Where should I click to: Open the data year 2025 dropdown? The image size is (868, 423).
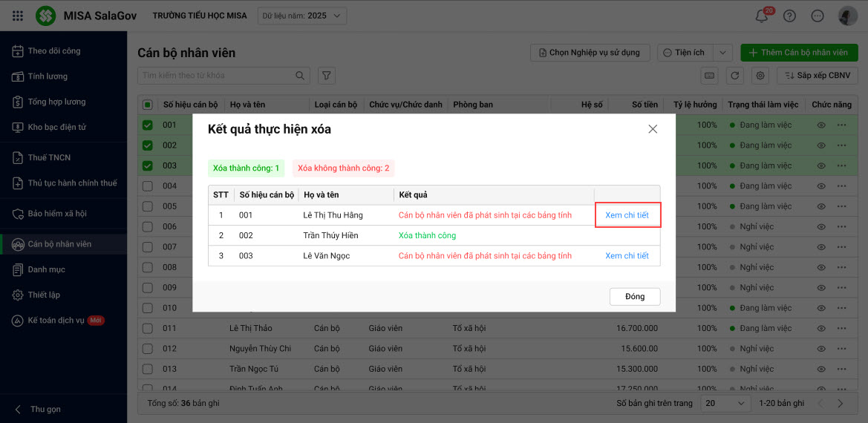(x=302, y=16)
